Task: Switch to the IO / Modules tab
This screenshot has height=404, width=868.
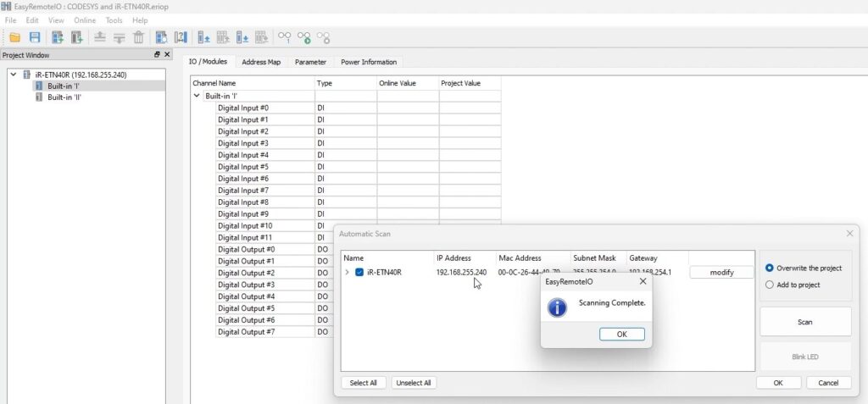Action: pyautogui.click(x=209, y=62)
